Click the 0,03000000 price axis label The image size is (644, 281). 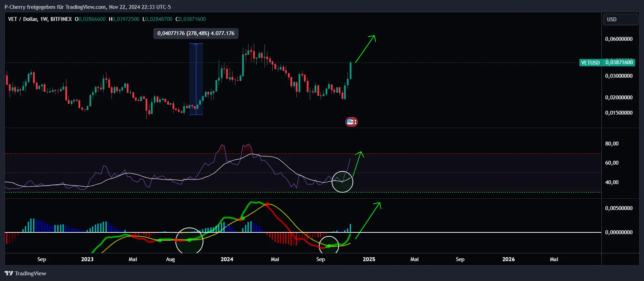coord(619,76)
